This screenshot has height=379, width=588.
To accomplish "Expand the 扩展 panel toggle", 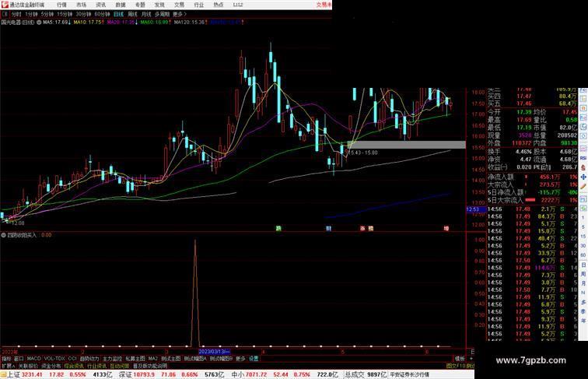I will [x=8, y=366].
